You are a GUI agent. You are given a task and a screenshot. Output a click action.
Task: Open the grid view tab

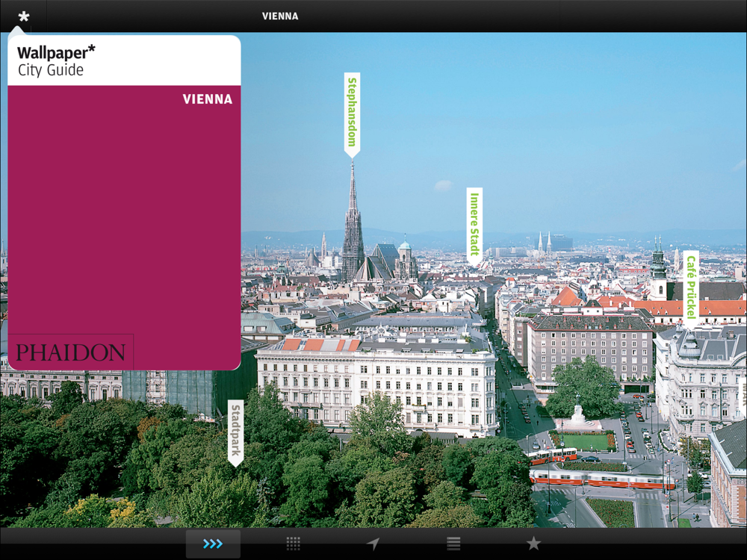point(293,544)
